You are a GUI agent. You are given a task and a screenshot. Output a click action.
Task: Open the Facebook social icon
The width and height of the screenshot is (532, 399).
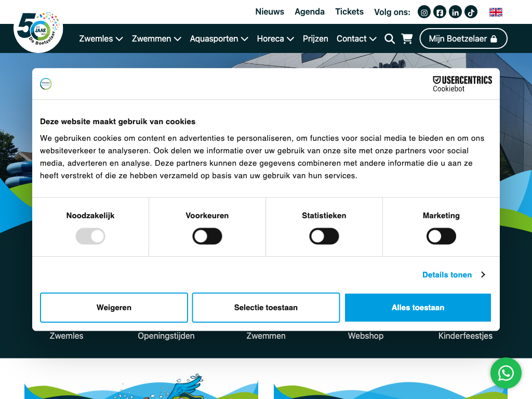pos(440,12)
